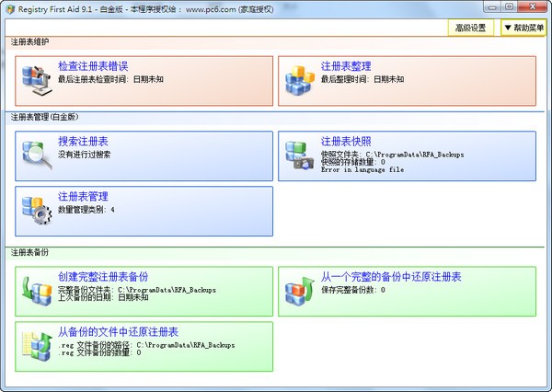Open 搜索注册表 link
This screenshot has height=392, width=552.
[83, 142]
